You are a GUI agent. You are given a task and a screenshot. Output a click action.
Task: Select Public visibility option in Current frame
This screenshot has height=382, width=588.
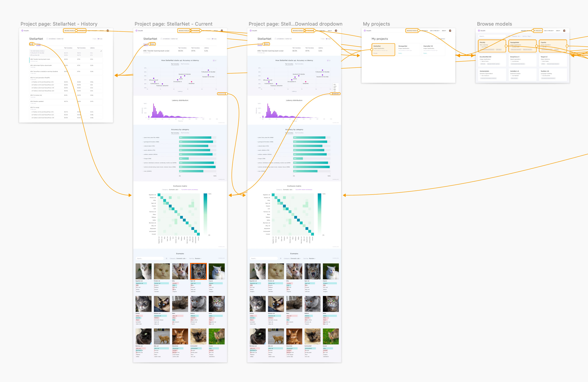(208, 39)
